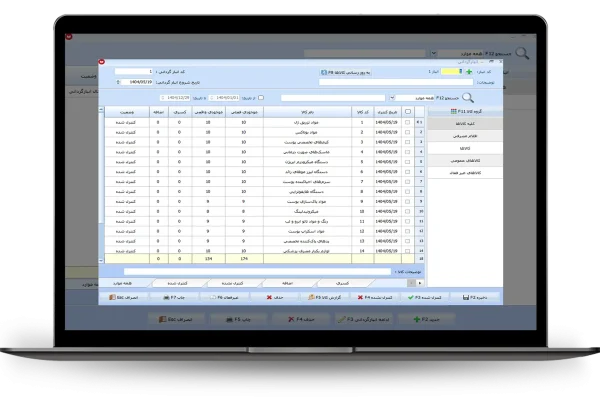Screen dimensions: 600x400
Task: Expand the گروه کالا F11 group panel header
Action: click(465, 112)
